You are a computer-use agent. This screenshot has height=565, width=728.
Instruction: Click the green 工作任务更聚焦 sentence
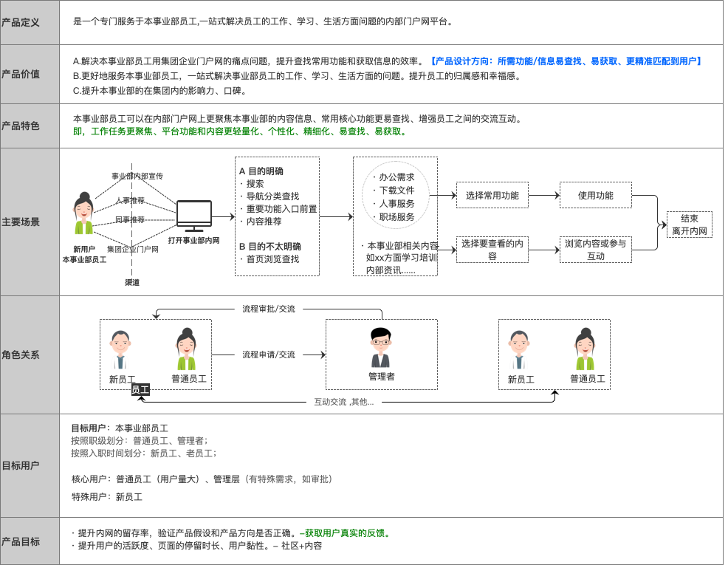coord(241,132)
